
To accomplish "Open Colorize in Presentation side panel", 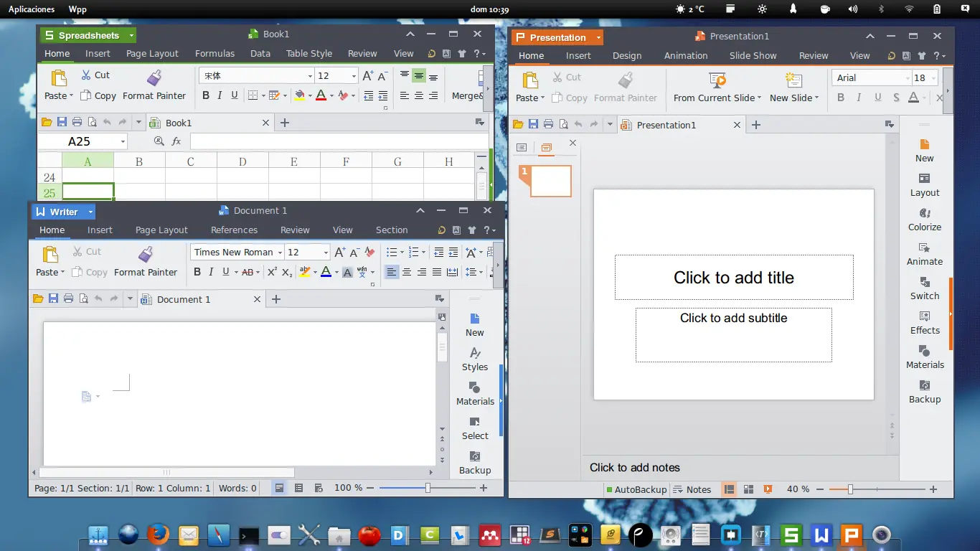I will [x=925, y=219].
